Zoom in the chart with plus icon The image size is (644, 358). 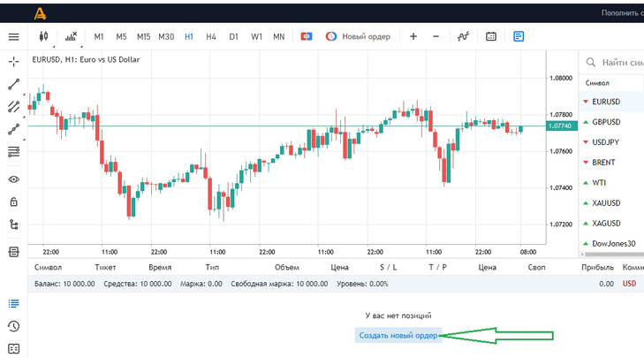click(413, 37)
